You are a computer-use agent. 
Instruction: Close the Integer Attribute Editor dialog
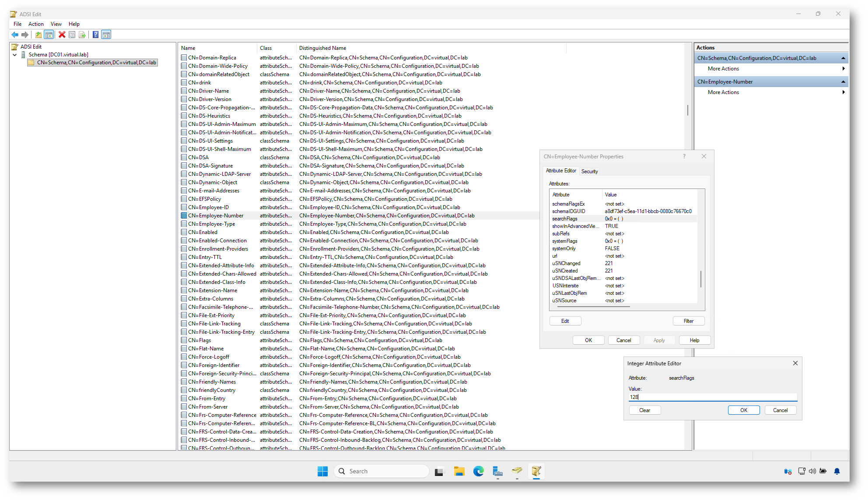coord(795,363)
